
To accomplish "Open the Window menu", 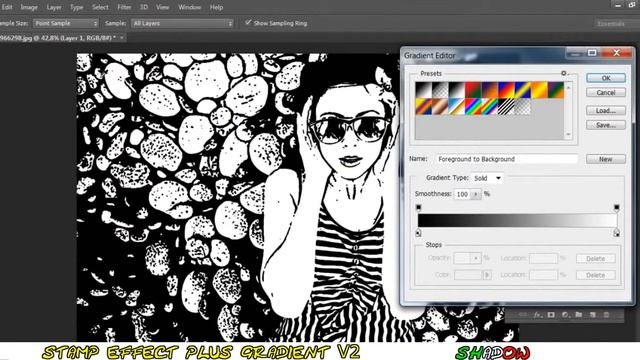I will click(189, 7).
